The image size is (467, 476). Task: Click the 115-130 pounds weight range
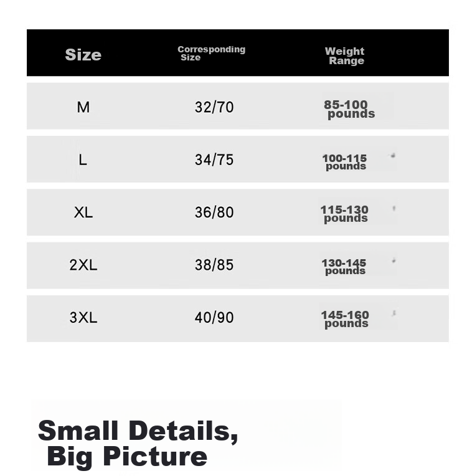tap(344, 214)
